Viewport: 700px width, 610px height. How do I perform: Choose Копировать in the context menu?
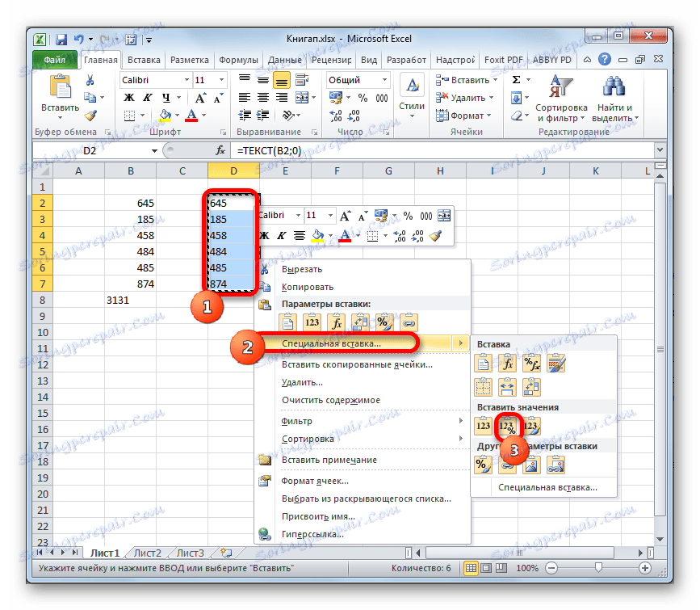click(363, 287)
